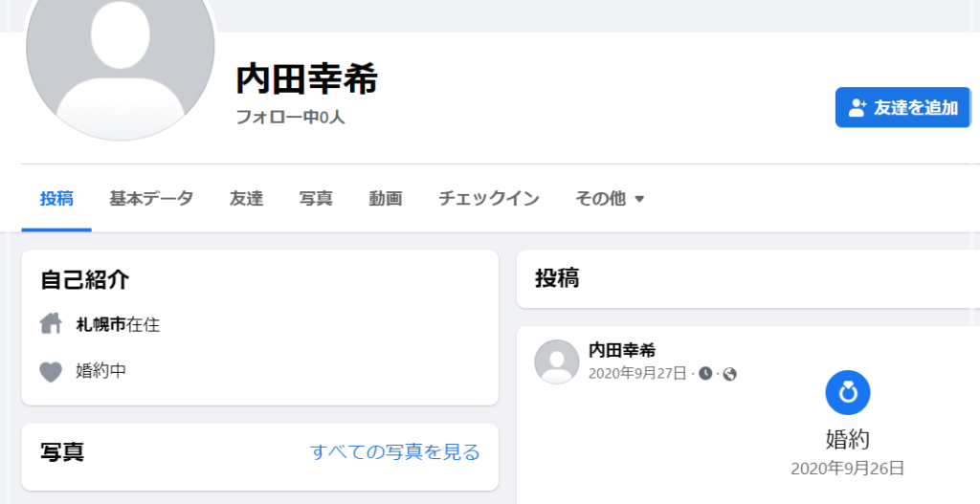Select the 投稿 tab
The height and width of the screenshot is (504, 980).
pyautogui.click(x=56, y=199)
